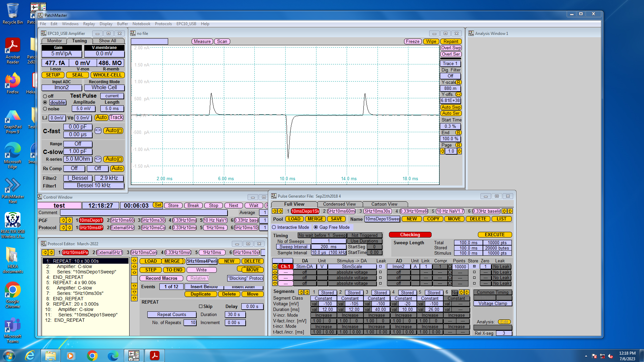Select pool item '10 Hz NaV1.7' in Pulse Generator

click(x=450, y=211)
